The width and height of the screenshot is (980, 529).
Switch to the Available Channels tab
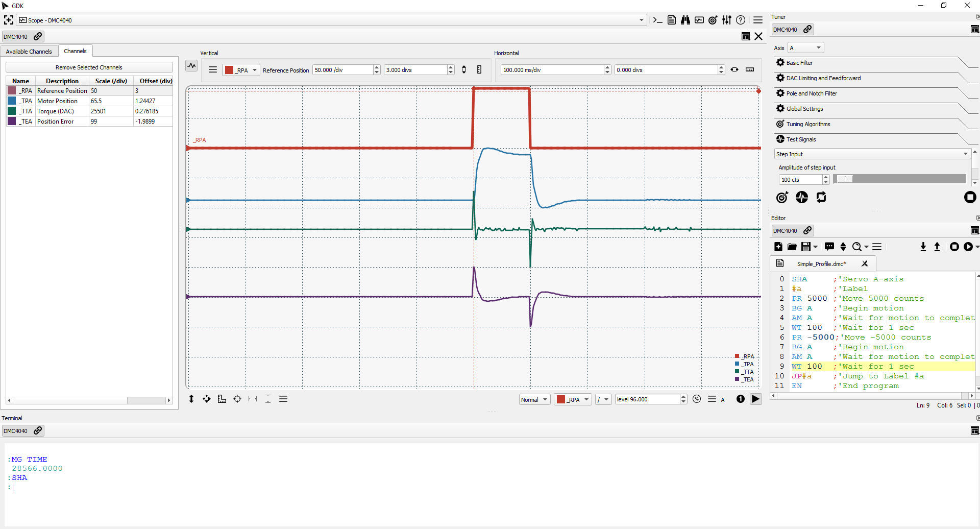point(29,51)
